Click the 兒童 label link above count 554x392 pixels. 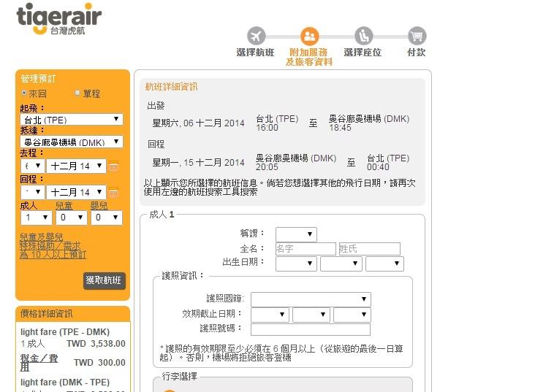64,206
